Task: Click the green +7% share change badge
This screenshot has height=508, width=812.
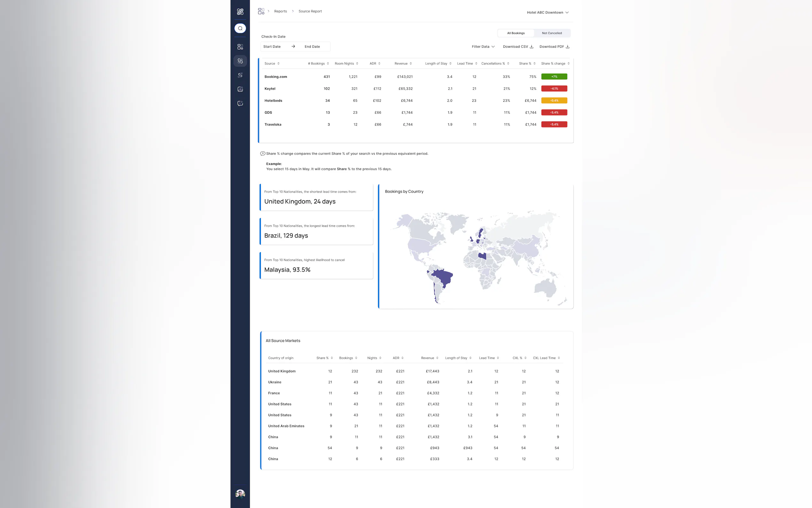Action: (554, 76)
